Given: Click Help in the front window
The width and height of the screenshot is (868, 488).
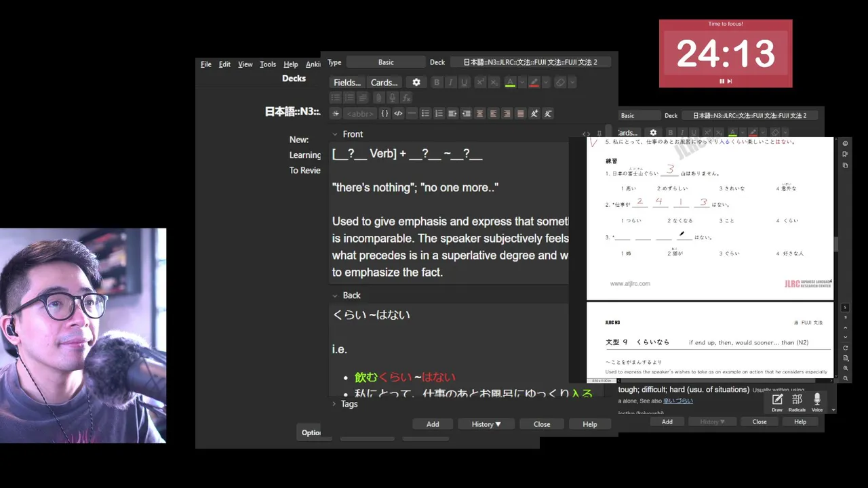Looking at the screenshot, I should coord(590,424).
